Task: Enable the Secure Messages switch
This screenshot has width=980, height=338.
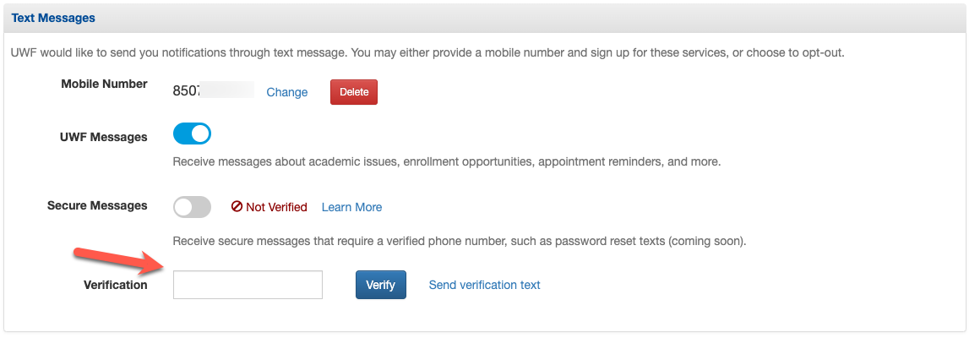Action: pyautogui.click(x=192, y=207)
